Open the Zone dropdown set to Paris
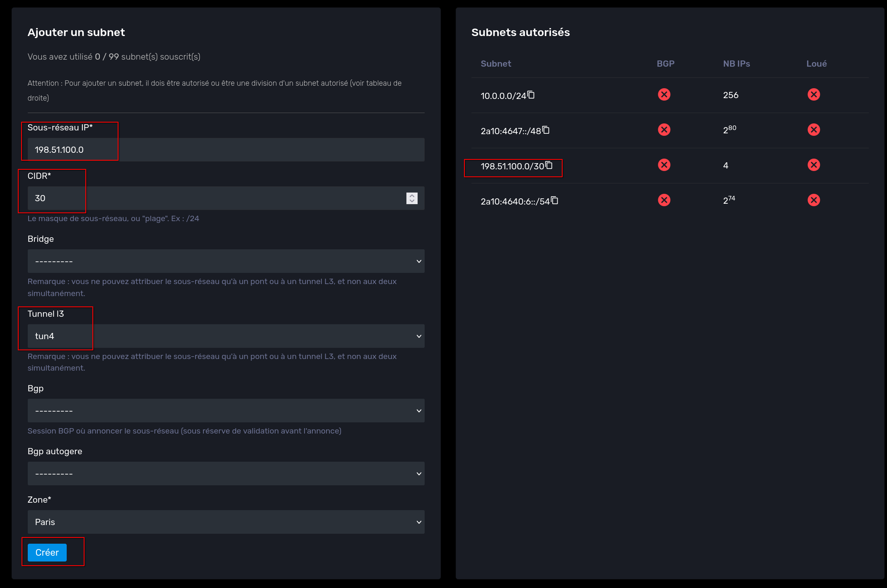The height and width of the screenshot is (588, 887). [226, 522]
